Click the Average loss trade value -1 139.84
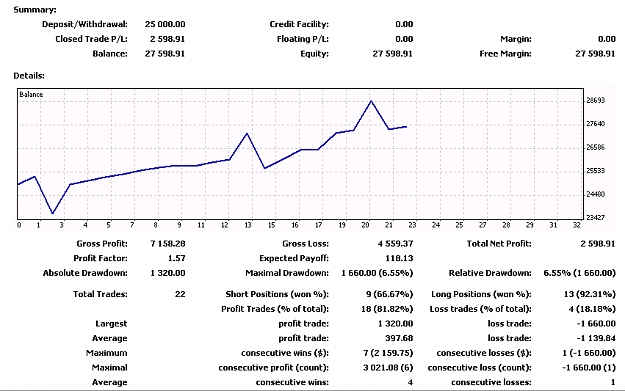 (596, 338)
